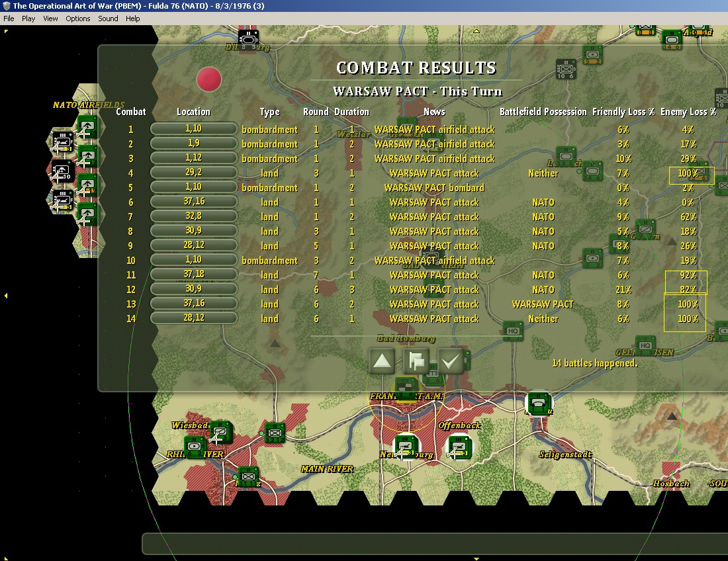Select the tank unit above RHINE RIVER label
This screenshot has width=728, height=561.
pos(195,447)
